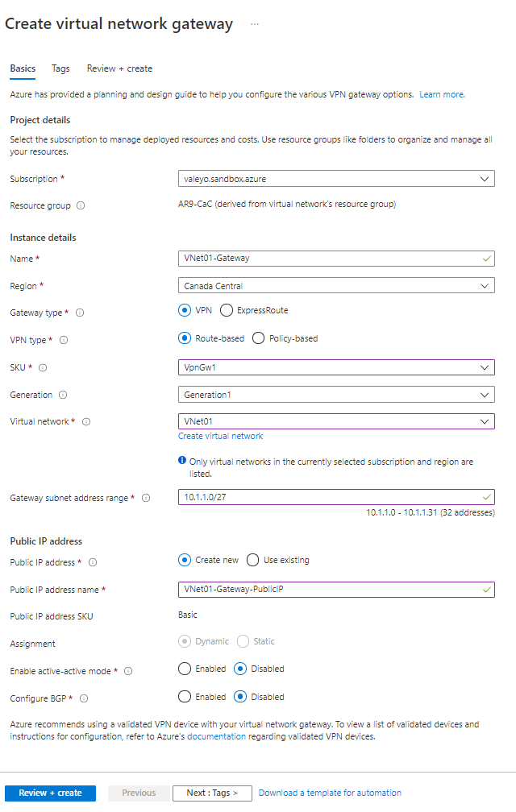Click the Resource group info icon

(x=81, y=205)
